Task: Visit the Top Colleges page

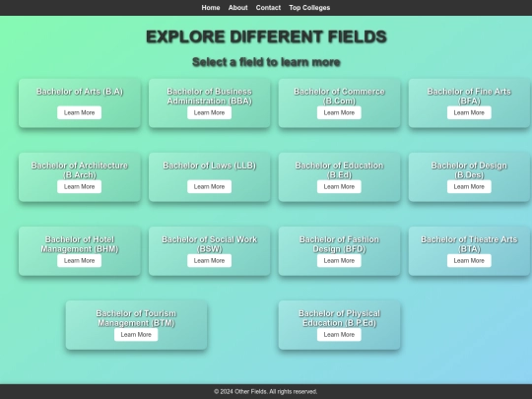Action: (x=309, y=8)
